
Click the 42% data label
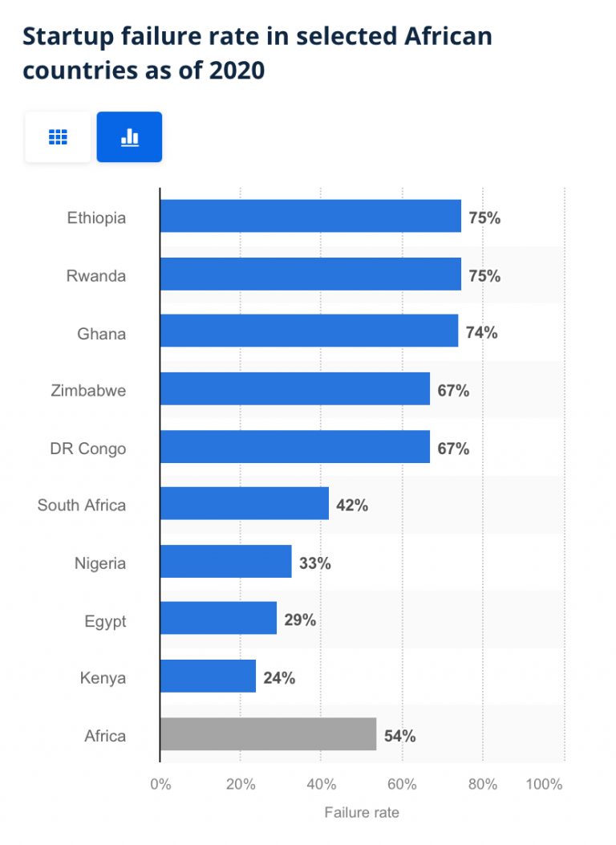[x=352, y=506]
